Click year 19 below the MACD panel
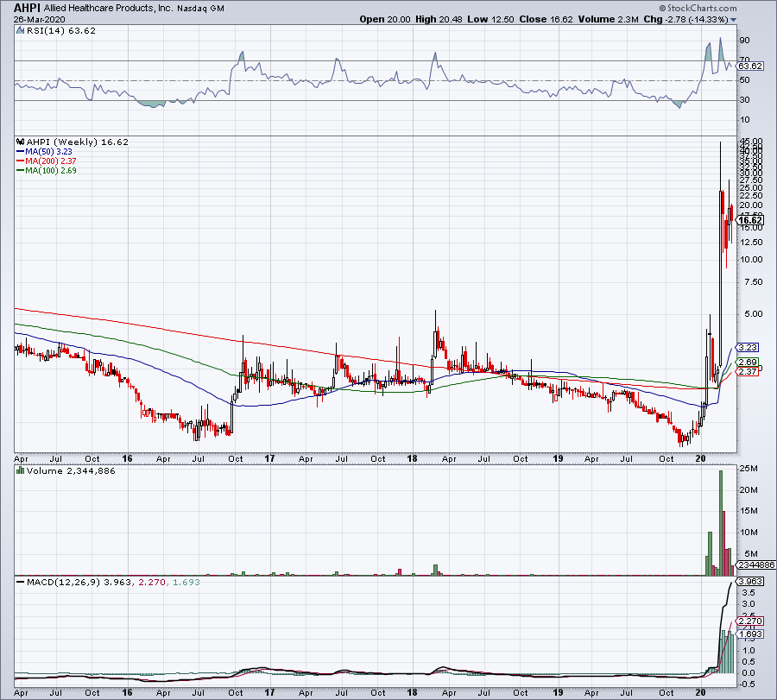777x700 pixels. click(x=558, y=692)
